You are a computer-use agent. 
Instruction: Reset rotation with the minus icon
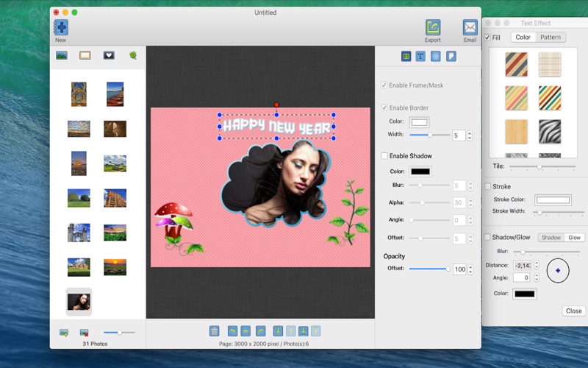pos(245,330)
